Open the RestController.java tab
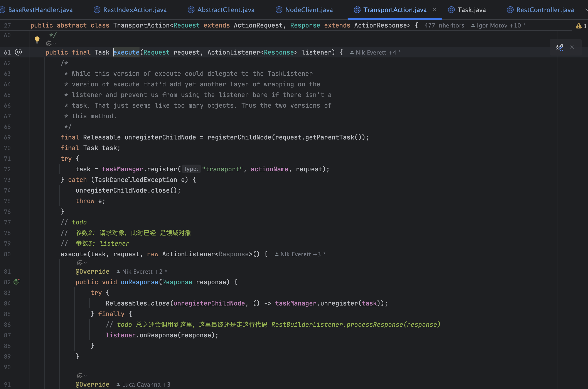The height and width of the screenshot is (389, 588). coord(545,10)
